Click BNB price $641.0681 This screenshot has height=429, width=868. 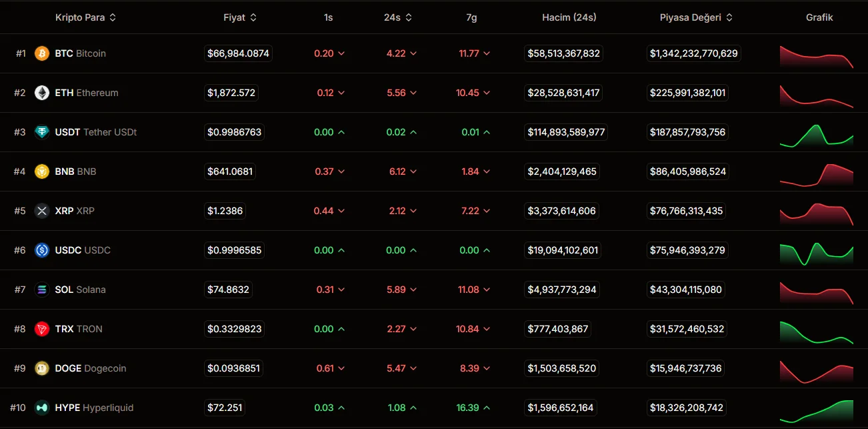(230, 171)
